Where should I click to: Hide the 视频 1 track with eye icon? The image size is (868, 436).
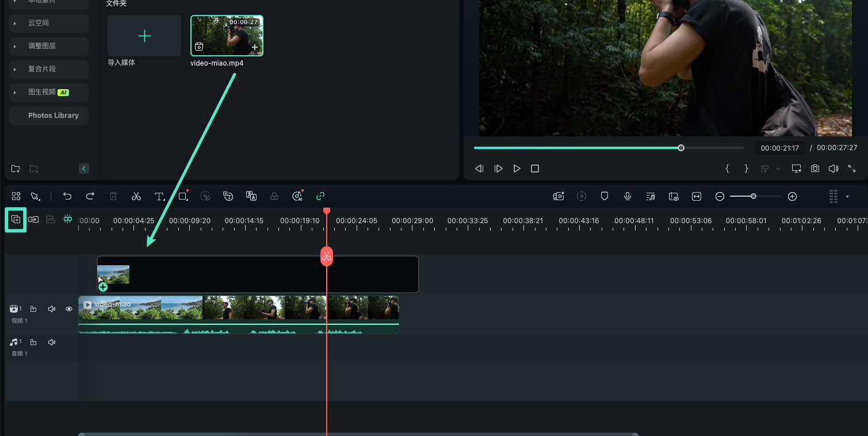(69, 309)
